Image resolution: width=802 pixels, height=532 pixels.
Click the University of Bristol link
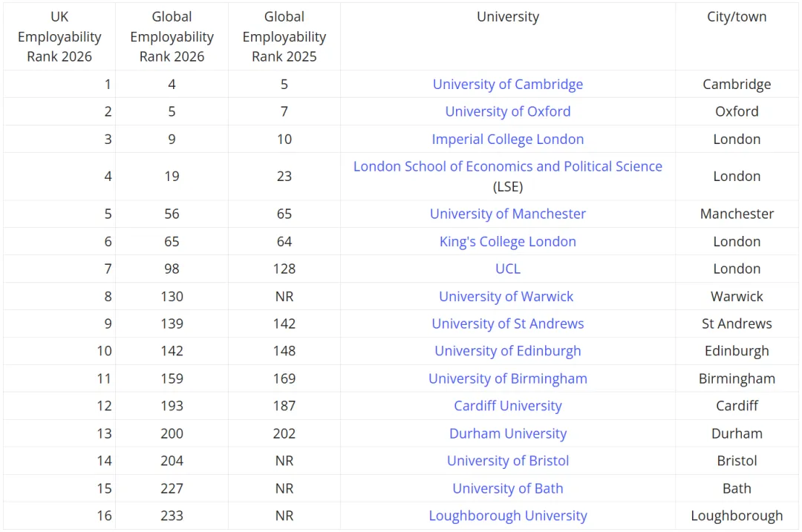[507, 462]
